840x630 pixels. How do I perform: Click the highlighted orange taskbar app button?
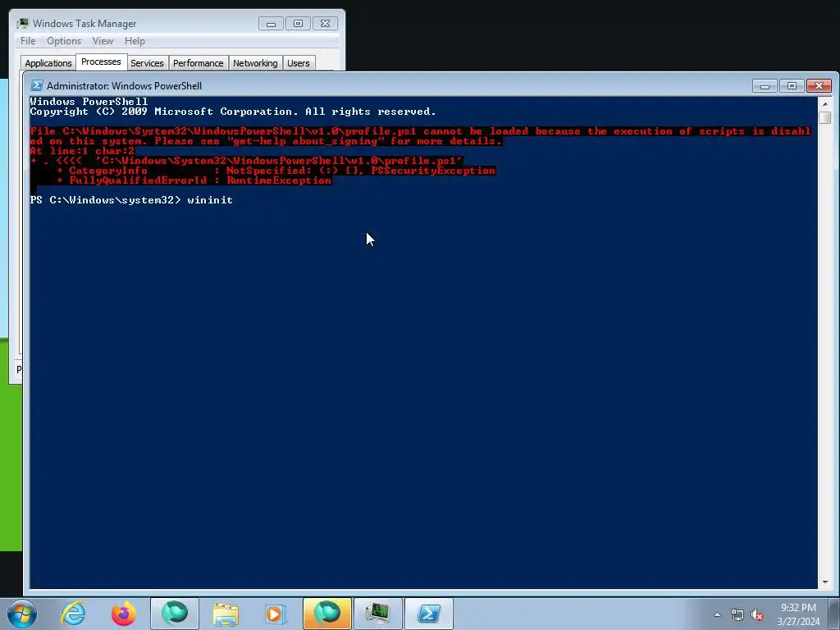(326, 614)
